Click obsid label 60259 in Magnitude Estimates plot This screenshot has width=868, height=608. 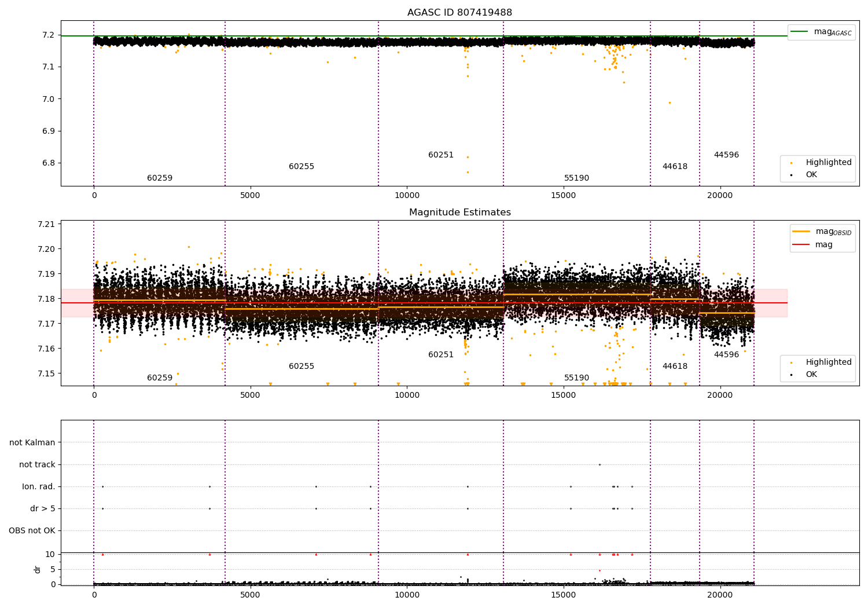pyautogui.click(x=160, y=378)
